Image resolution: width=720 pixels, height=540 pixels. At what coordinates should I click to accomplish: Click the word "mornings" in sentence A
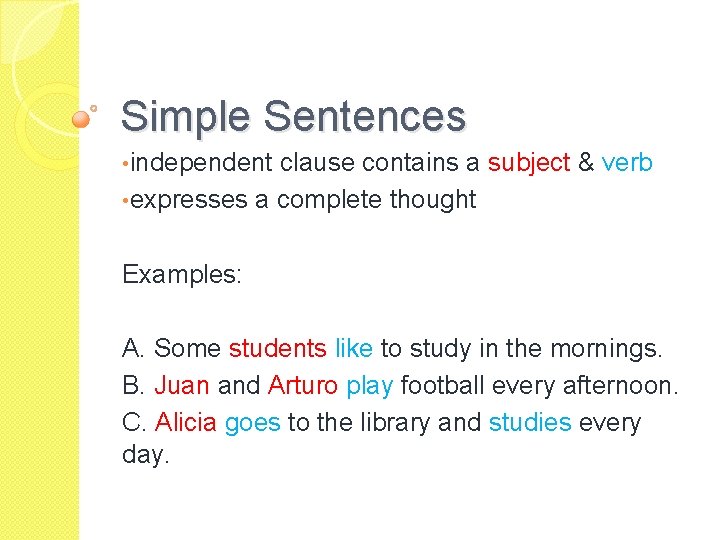point(603,348)
